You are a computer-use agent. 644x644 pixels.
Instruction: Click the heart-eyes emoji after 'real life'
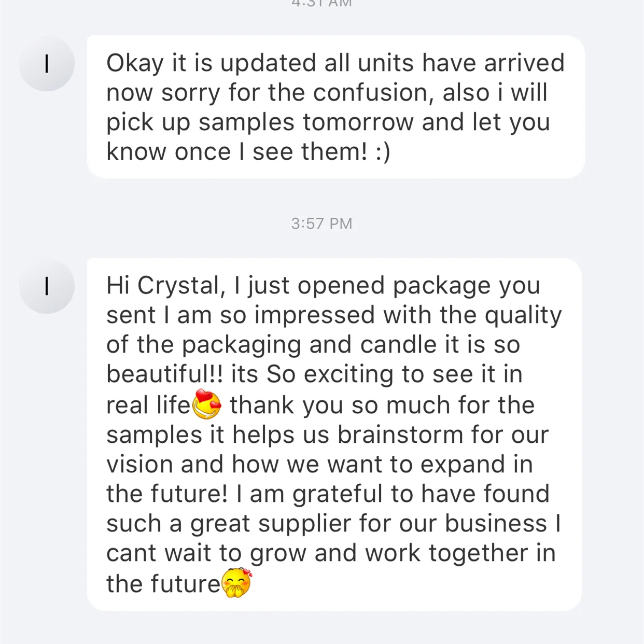[x=207, y=405]
